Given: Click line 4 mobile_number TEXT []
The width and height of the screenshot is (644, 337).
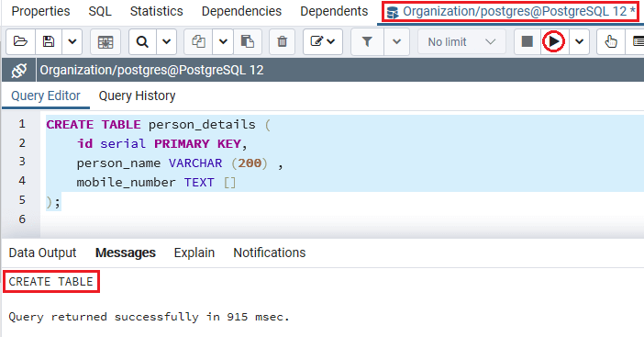Looking at the screenshot, I should tap(156, 183).
